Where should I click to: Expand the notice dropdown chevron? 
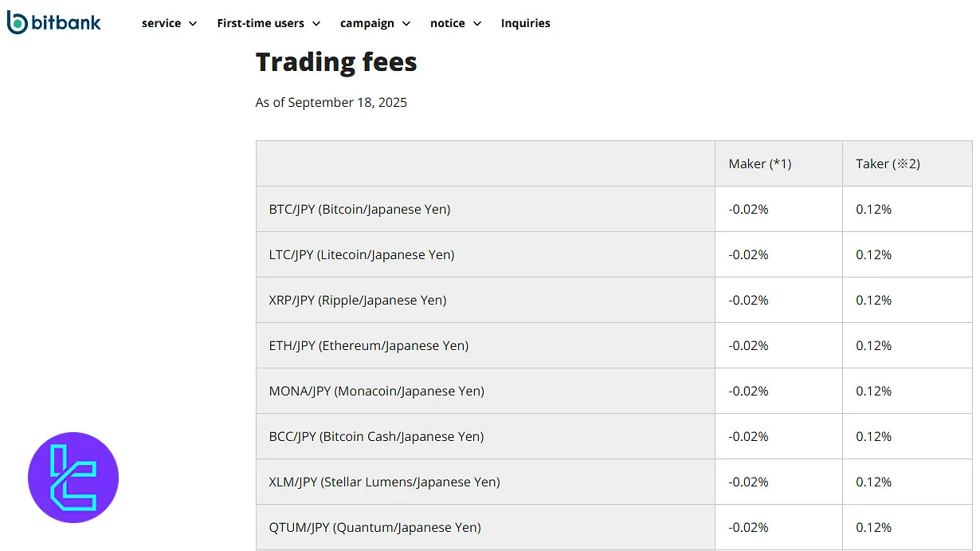tap(477, 24)
